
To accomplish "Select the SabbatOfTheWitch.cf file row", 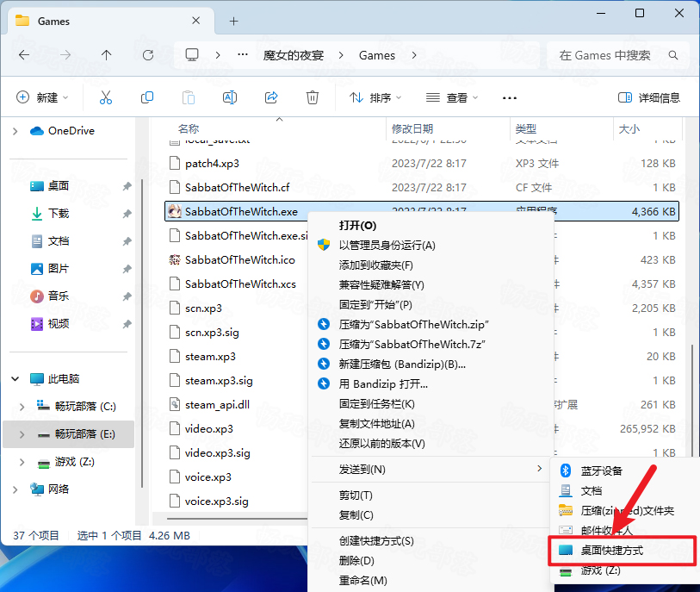I will click(x=422, y=188).
